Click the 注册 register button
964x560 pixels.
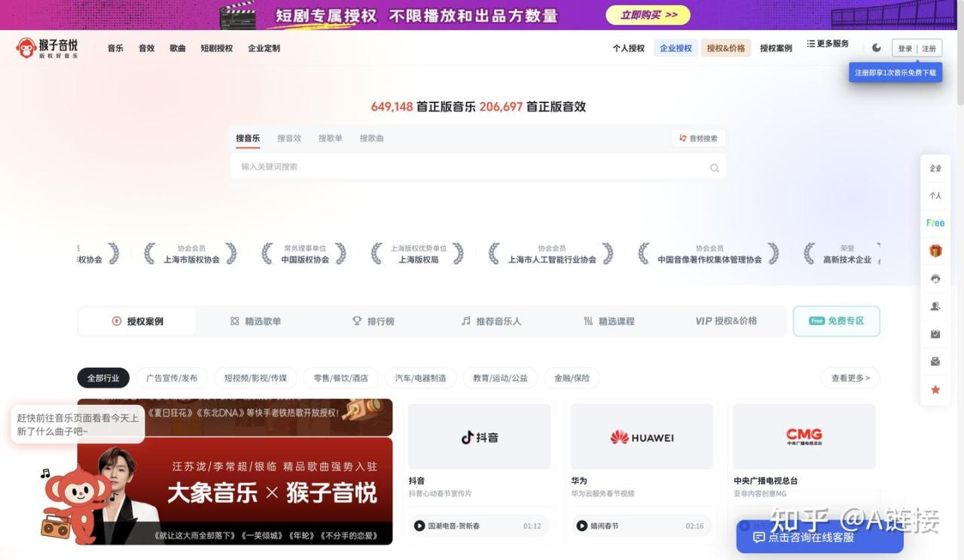929,49
